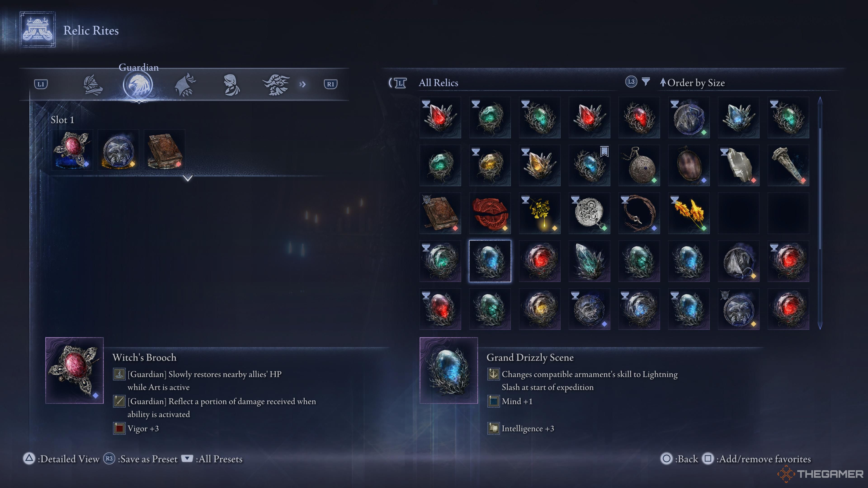Select the silver serpent coin relic
The width and height of the screenshot is (868, 488).
[589, 213]
